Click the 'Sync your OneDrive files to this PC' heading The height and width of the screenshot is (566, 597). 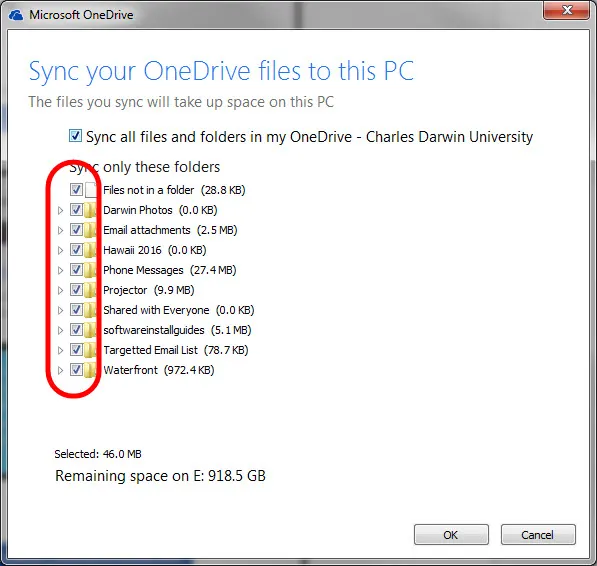[x=221, y=71]
